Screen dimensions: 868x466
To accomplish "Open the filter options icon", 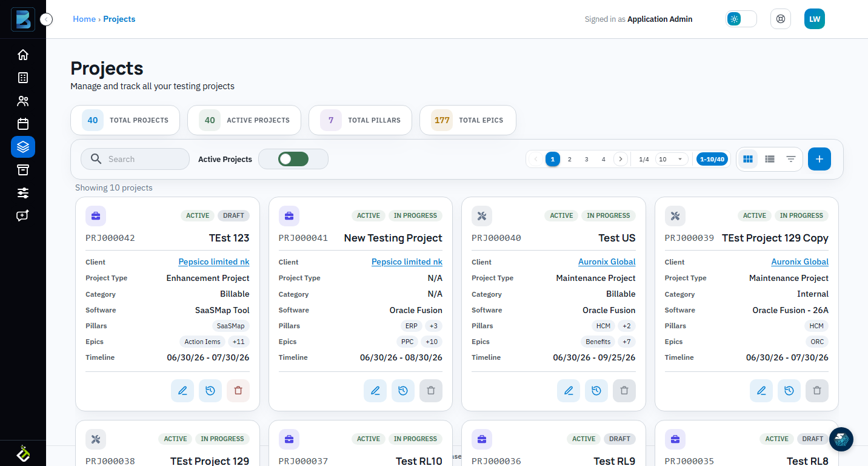I will [x=791, y=159].
